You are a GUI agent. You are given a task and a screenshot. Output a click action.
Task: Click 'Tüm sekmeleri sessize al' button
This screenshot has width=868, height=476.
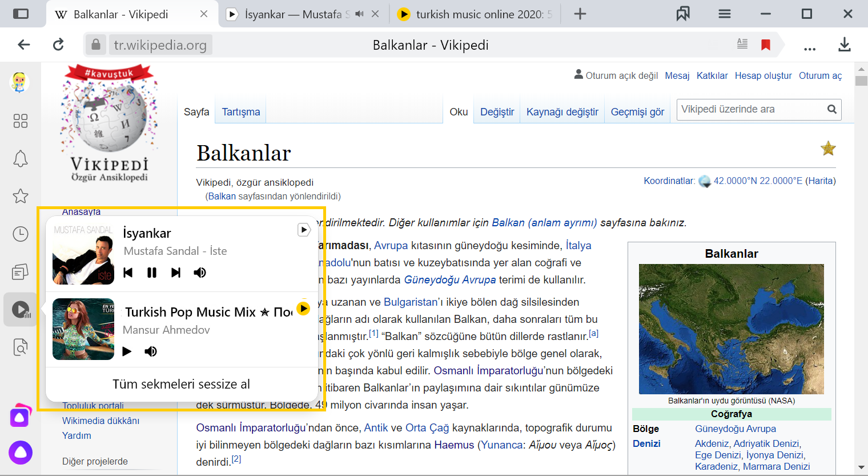pyautogui.click(x=181, y=384)
